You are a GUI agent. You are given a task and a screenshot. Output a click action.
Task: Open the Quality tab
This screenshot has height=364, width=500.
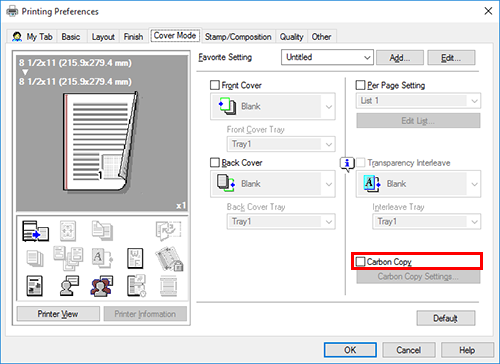pos(291,37)
